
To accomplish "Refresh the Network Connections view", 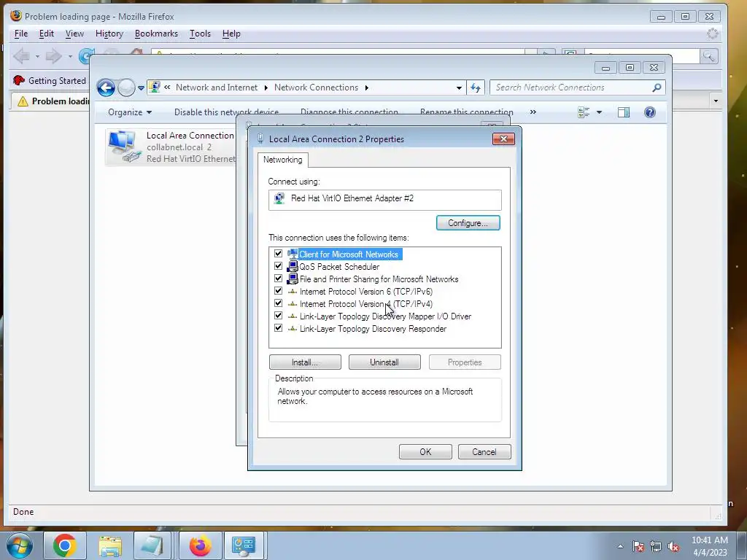I will click(x=476, y=87).
